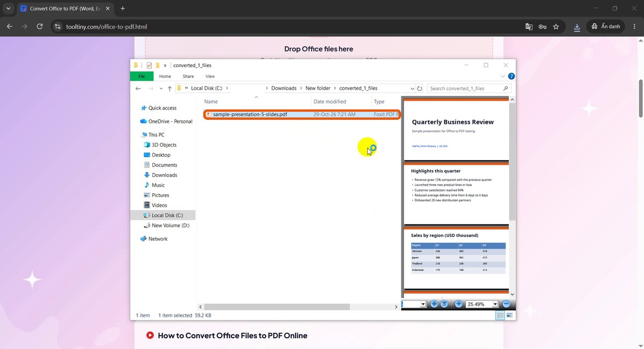Open the Share ribbon tab
644x349 pixels.
coord(188,76)
